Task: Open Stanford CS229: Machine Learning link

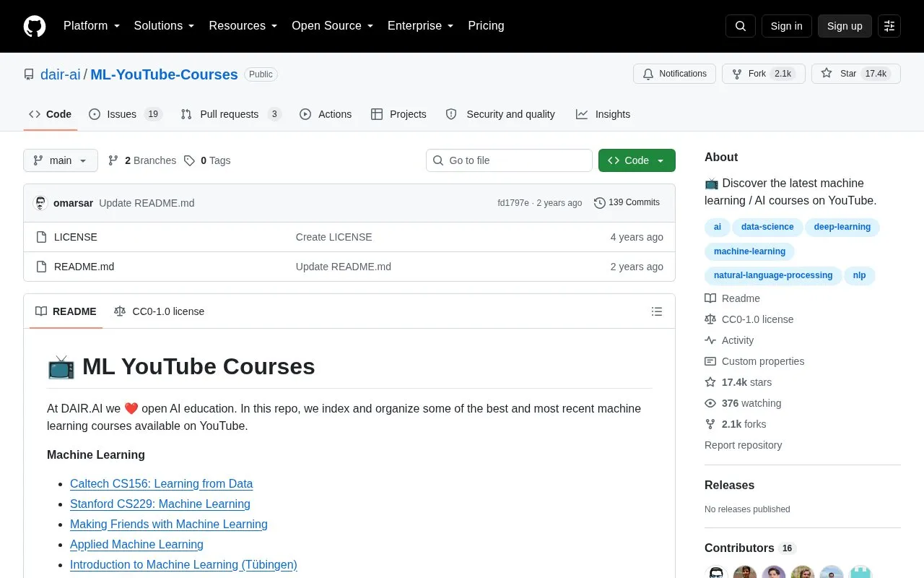Action: point(160,504)
